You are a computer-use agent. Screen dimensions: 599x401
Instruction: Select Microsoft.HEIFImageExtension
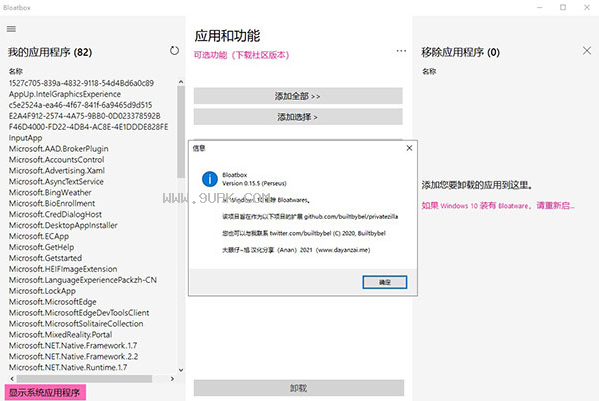click(63, 269)
